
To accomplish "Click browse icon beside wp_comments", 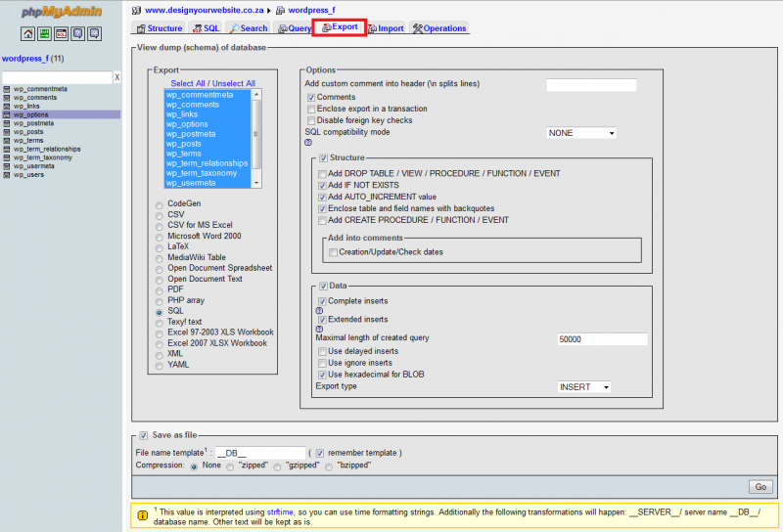I will pyautogui.click(x=7, y=98).
